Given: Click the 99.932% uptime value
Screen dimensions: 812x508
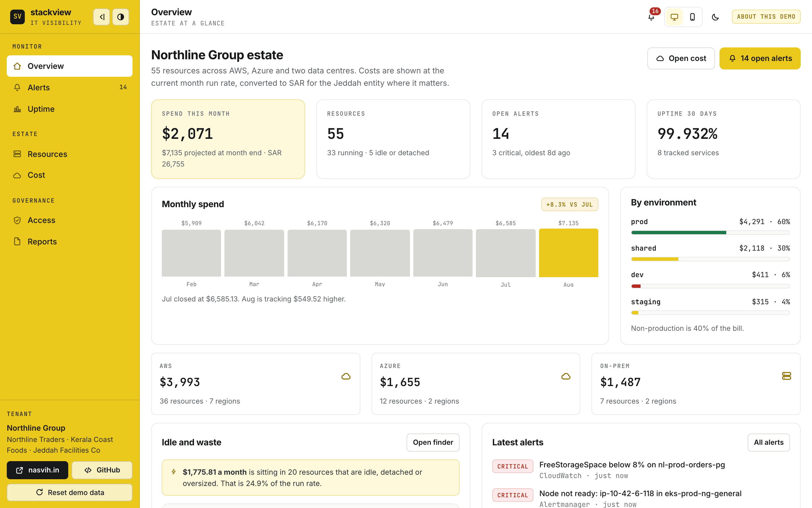Looking at the screenshot, I should click(x=687, y=134).
